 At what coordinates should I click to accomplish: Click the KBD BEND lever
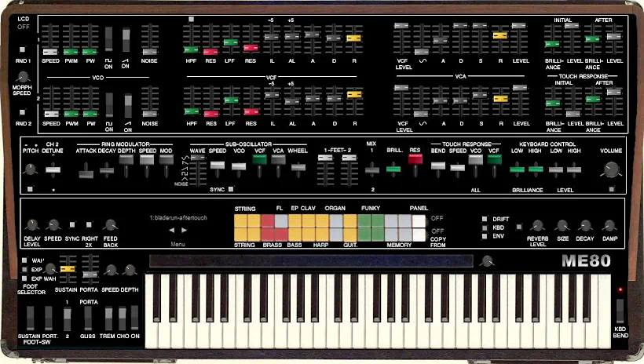click(620, 311)
